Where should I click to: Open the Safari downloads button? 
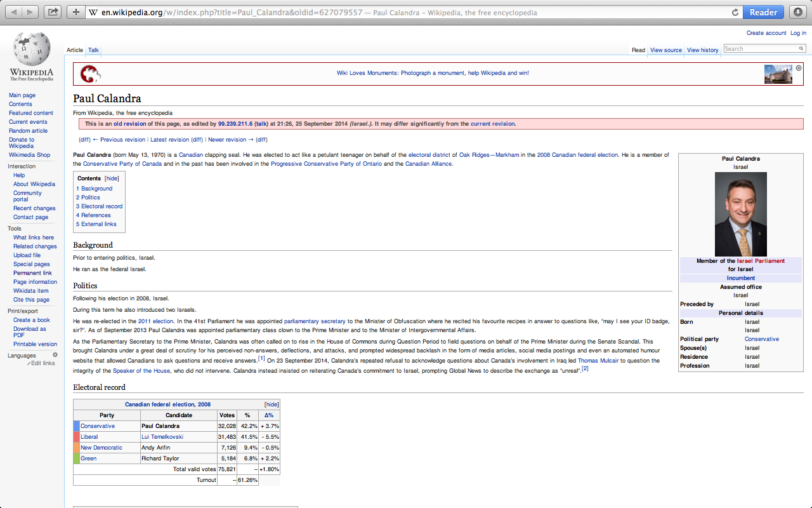(798, 12)
